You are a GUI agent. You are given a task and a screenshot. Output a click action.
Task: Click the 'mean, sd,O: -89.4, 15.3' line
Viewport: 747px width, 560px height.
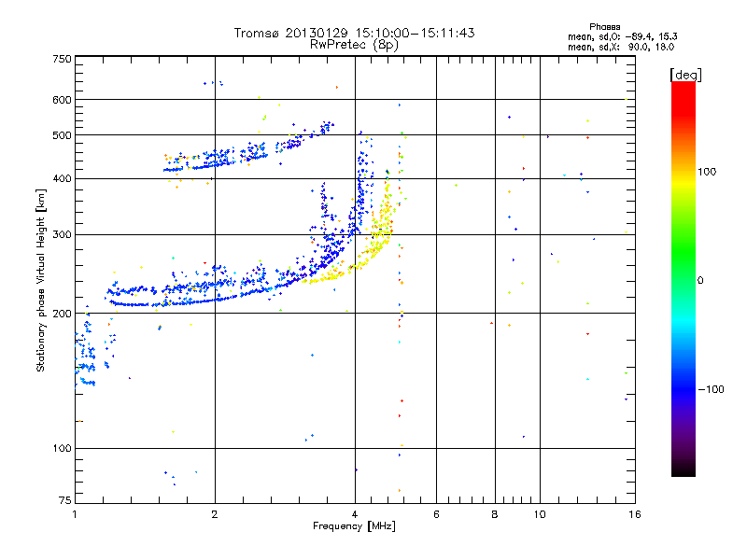coord(622,36)
